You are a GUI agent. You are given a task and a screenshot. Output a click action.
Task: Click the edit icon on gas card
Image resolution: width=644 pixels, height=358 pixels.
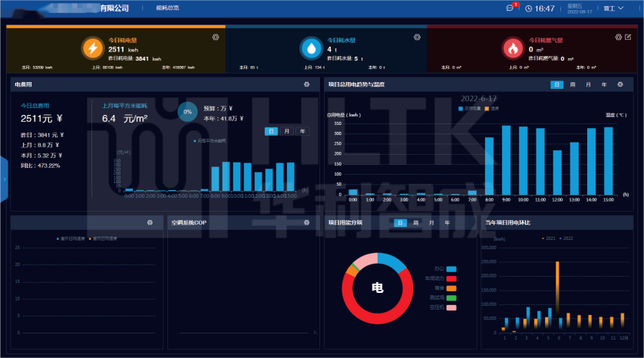(x=628, y=37)
